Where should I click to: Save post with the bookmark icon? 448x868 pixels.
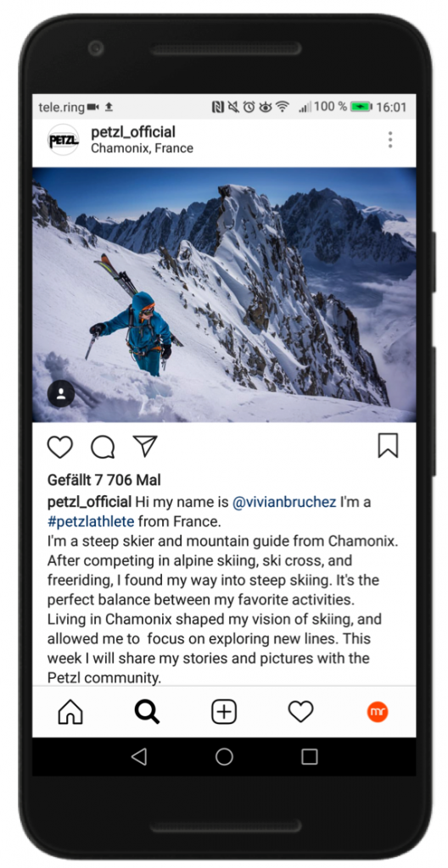(x=388, y=446)
